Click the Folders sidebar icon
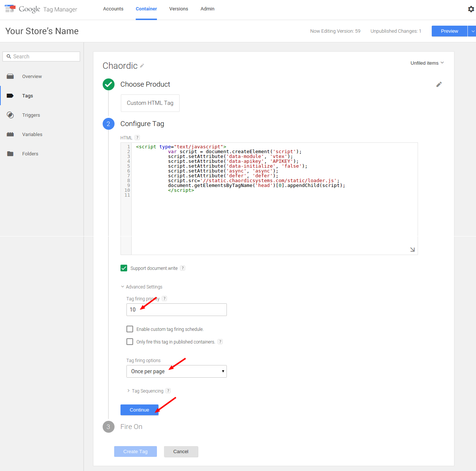This screenshot has height=471, width=476. 10,154
